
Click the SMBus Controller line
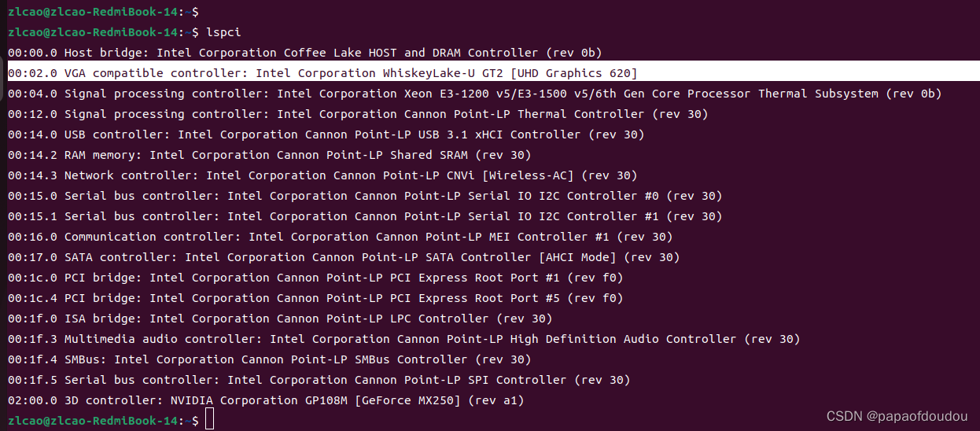click(x=270, y=359)
